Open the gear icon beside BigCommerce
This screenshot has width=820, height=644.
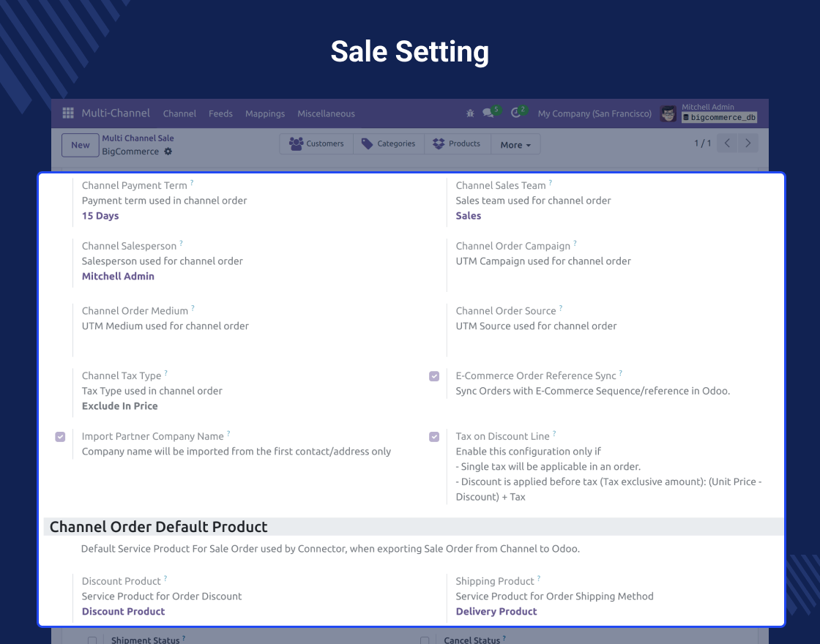(x=168, y=151)
